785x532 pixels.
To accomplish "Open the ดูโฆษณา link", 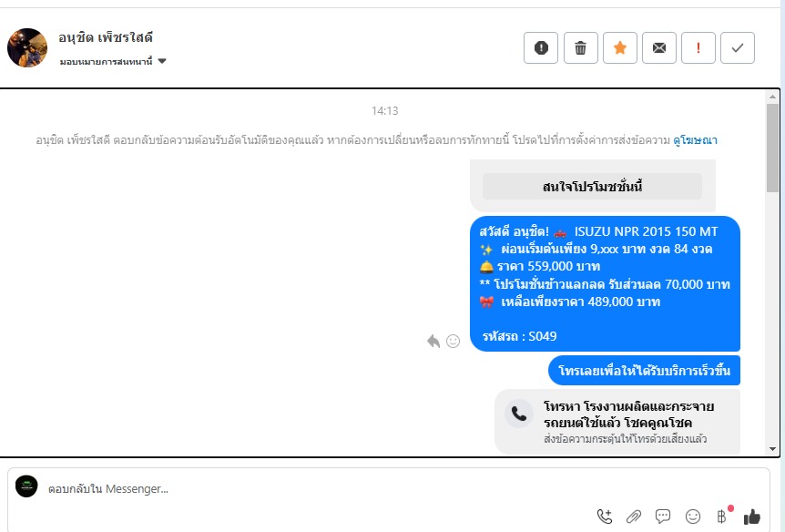I will [x=695, y=139].
